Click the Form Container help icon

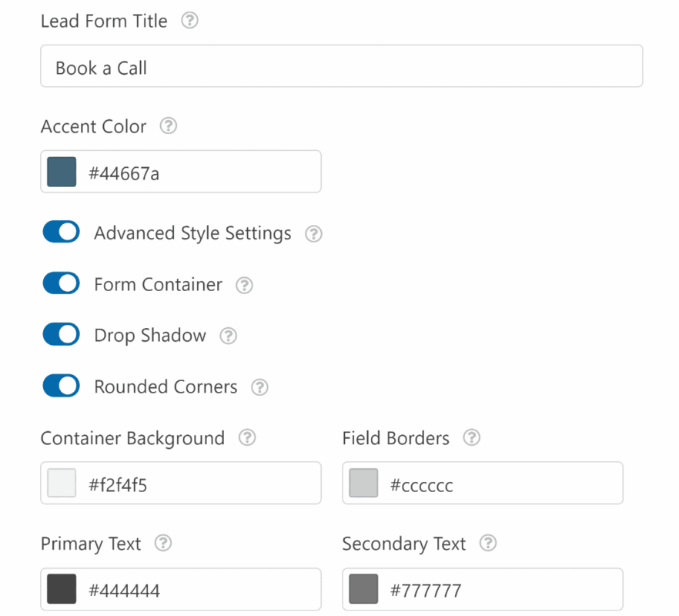click(244, 286)
